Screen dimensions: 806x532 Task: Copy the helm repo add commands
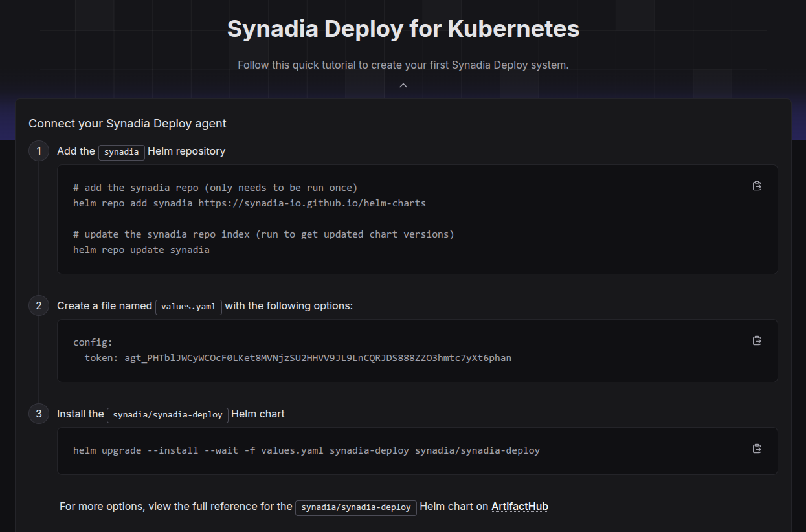(757, 186)
